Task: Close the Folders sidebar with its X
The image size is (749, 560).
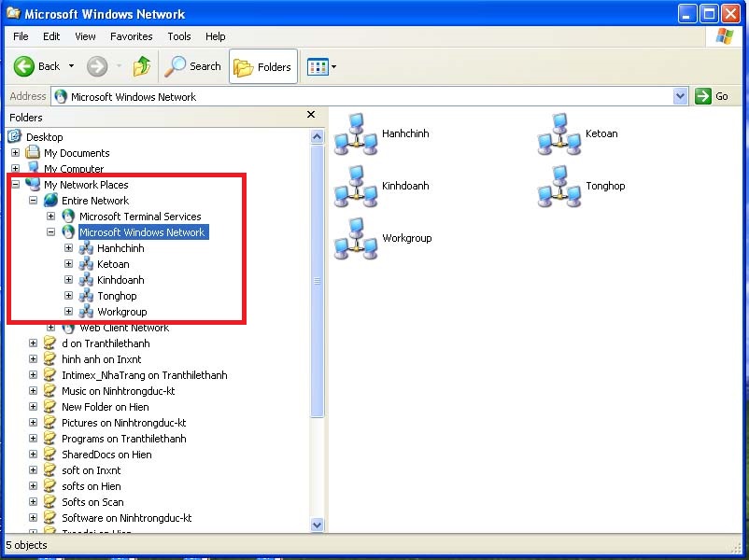Action: coord(310,115)
